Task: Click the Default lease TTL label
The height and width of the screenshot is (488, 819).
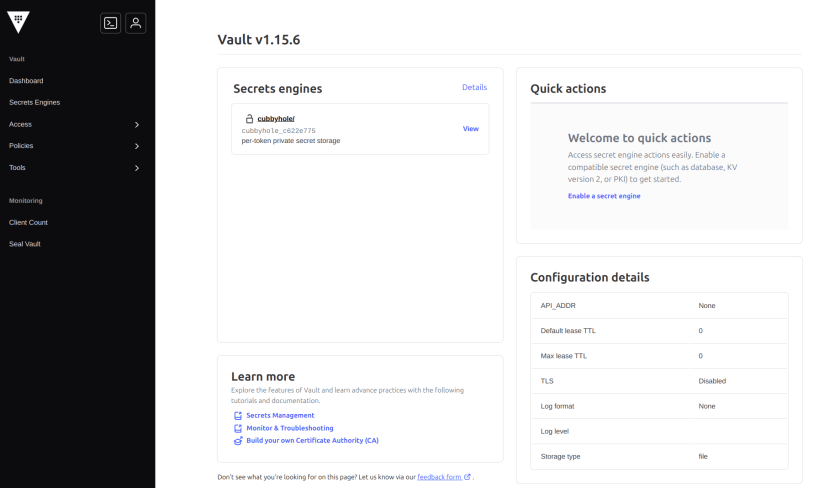Action: 568,331
